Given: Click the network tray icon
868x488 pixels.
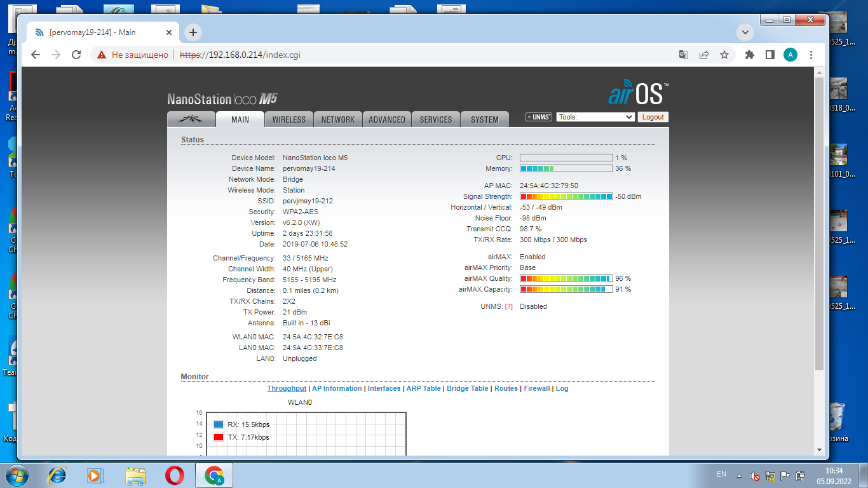Looking at the screenshot, I should [x=770, y=475].
